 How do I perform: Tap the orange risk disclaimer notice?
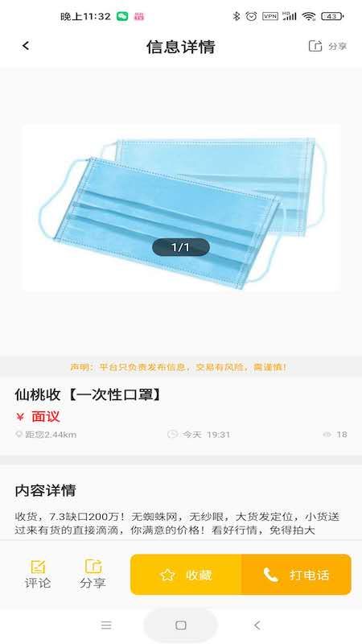(179, 367)
